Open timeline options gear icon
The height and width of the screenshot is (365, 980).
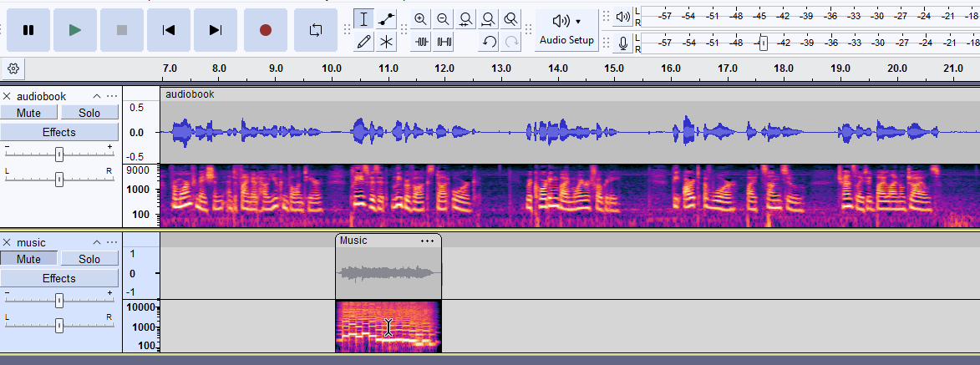click(13, 68)
